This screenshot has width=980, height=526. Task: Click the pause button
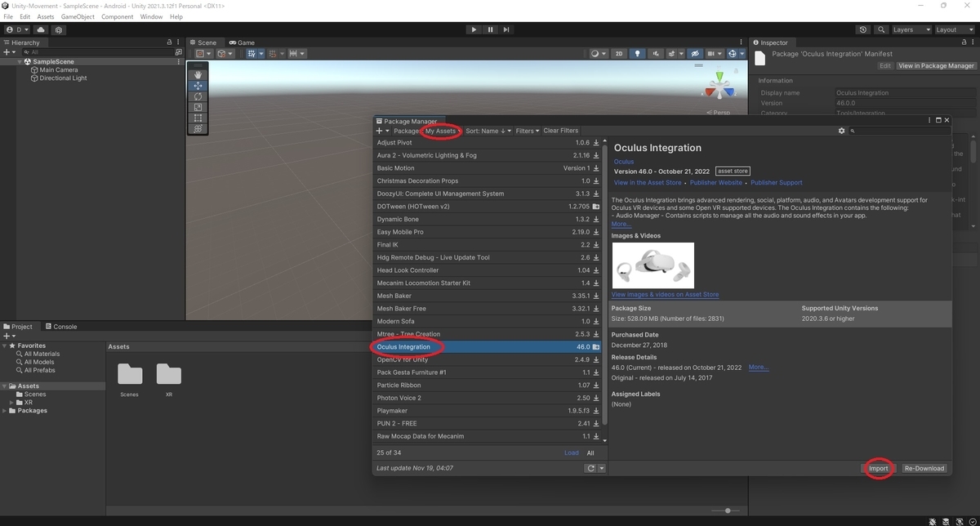[x=490, y=29]
